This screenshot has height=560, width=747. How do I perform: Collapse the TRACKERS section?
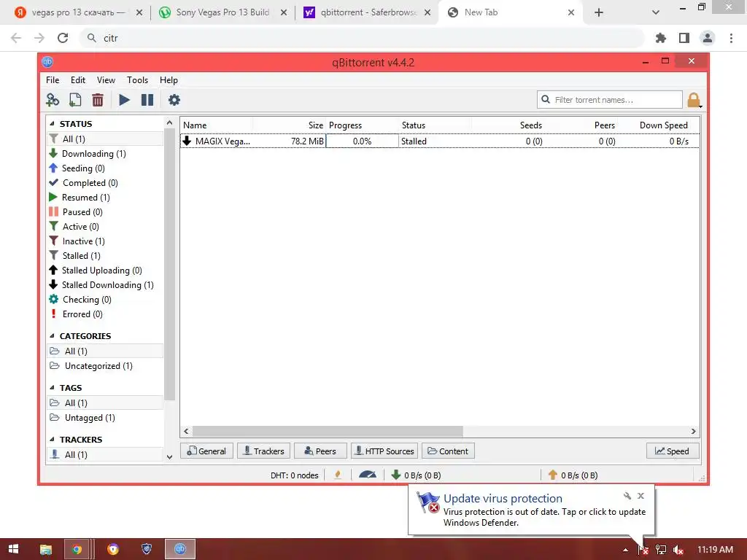click(52, 440)
